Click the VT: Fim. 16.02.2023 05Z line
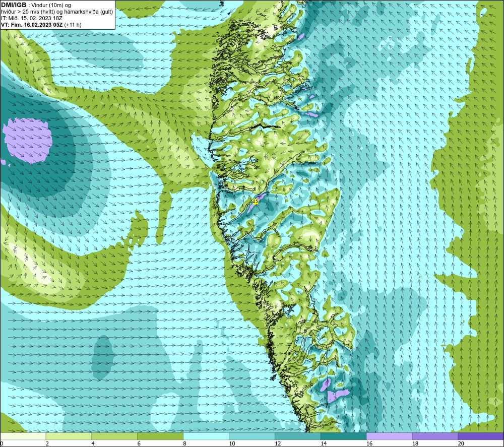 (41, 24)
